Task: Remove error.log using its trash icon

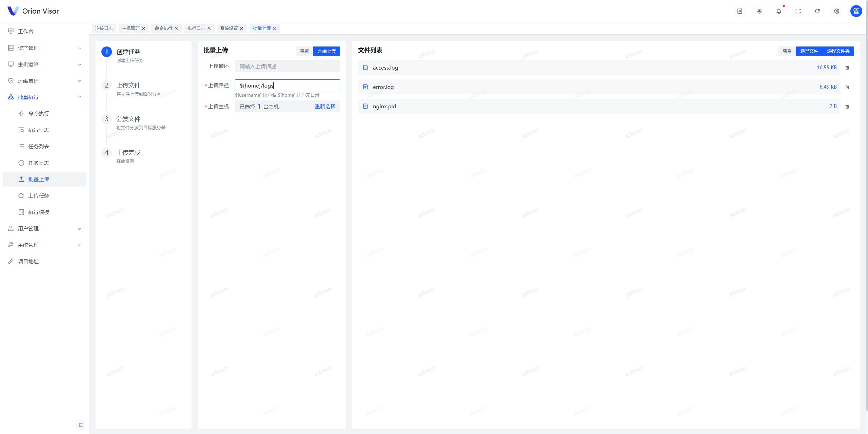Action: (x=847, y=87)
